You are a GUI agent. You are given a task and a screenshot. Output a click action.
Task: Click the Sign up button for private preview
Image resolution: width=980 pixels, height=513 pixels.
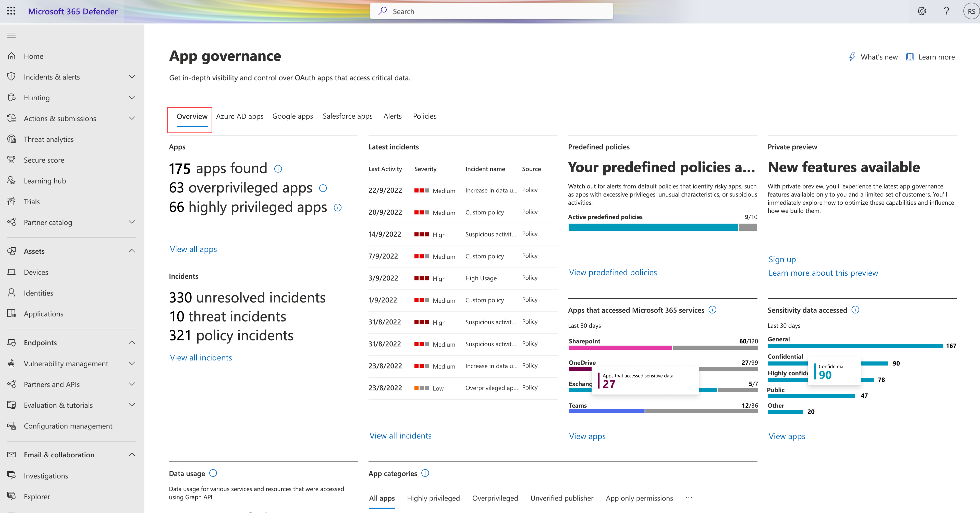coord(782,259)
